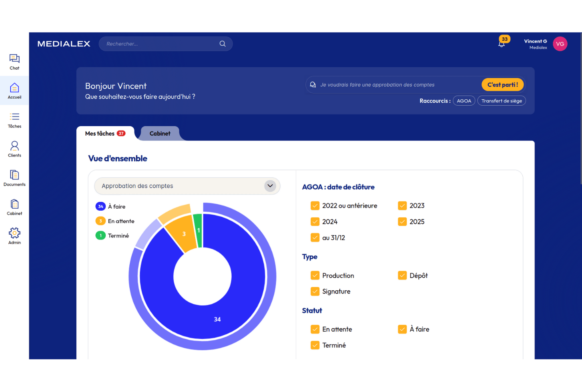The height and width of the screenshot is (392, 582).
Task: Disable the Production type filter
Action: 315,275
